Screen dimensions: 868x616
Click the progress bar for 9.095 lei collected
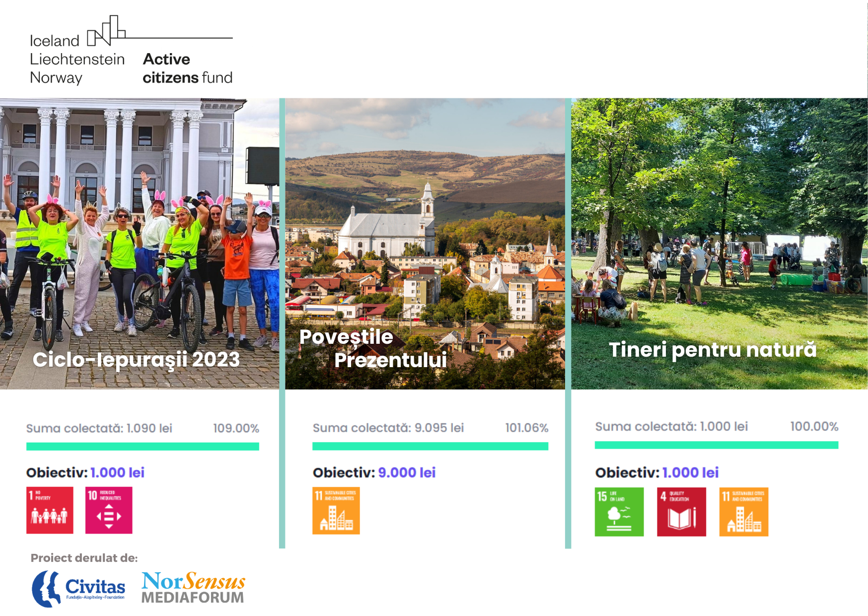point(430,446)
